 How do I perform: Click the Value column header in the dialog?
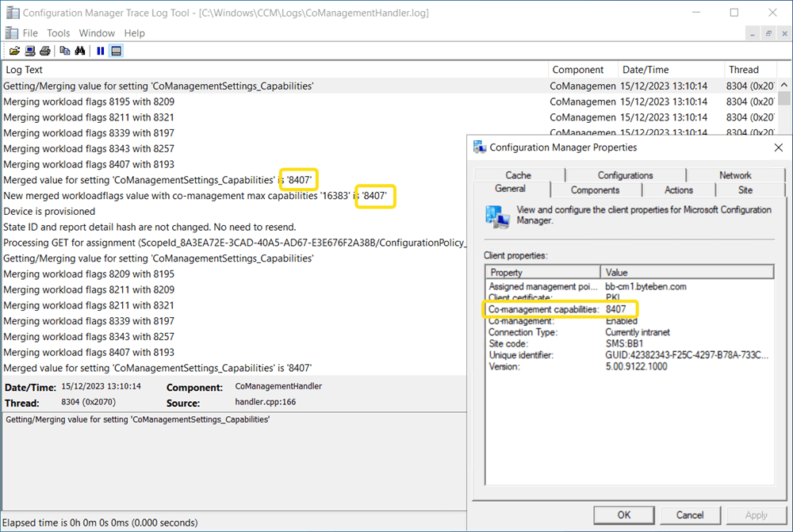687,272
